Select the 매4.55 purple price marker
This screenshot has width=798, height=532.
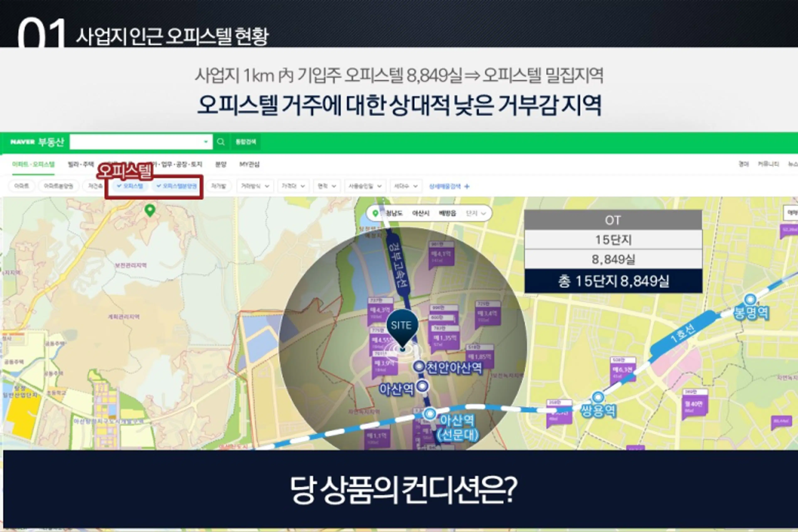coord(382,341)
